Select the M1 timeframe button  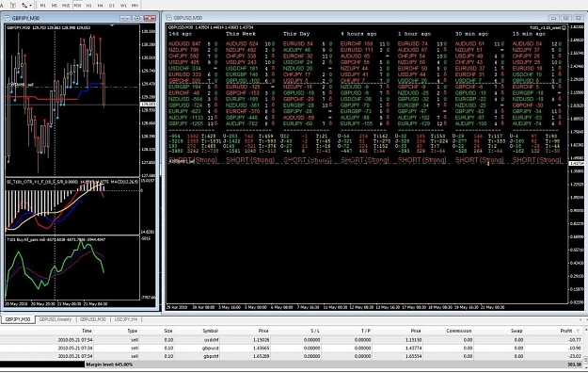[42, 6]
